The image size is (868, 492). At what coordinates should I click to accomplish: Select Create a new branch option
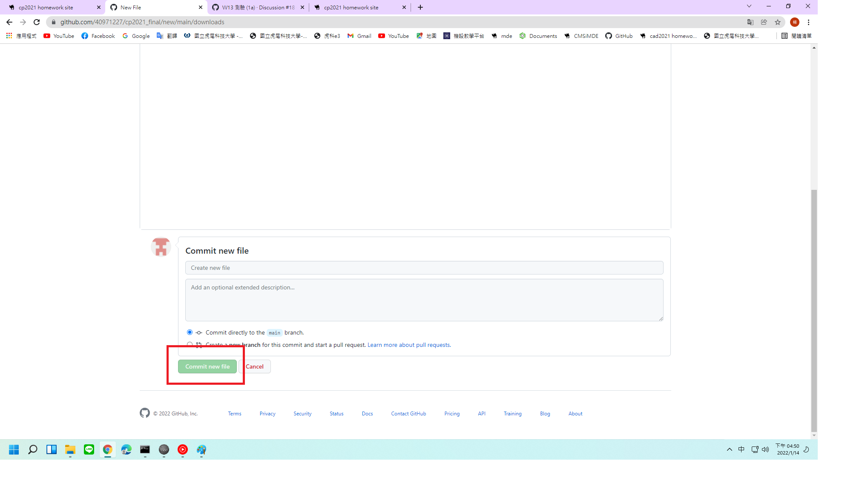[190, 344]
